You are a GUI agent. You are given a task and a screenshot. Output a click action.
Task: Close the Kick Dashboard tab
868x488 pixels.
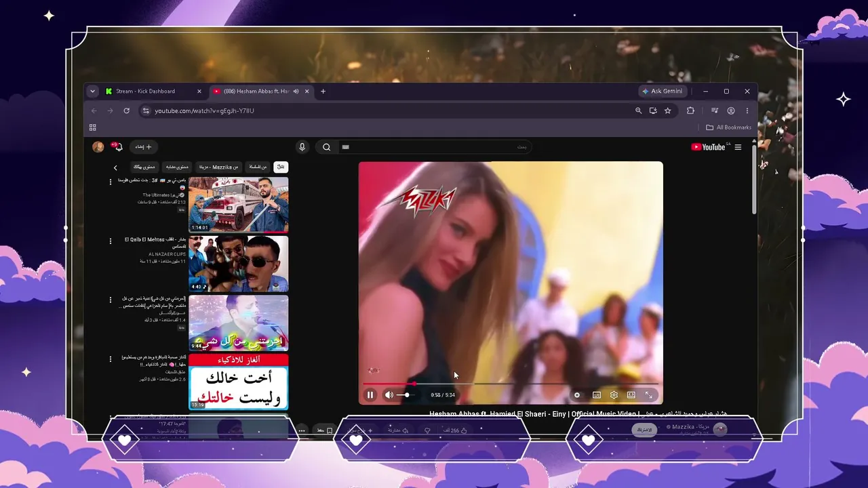pos(199,91)
